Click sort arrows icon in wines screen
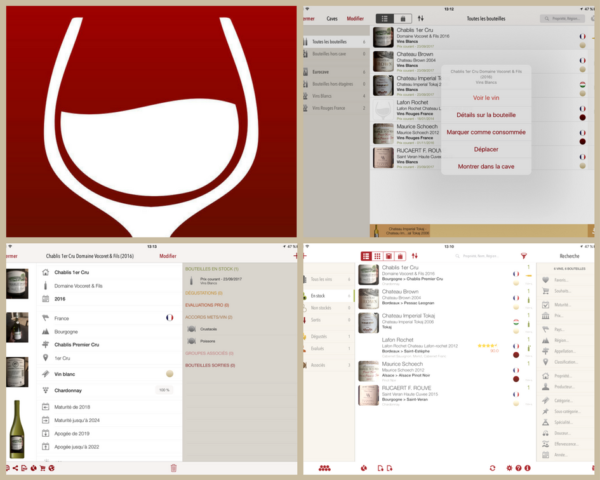This screenshot has width=600, height=480. [415, 256]
